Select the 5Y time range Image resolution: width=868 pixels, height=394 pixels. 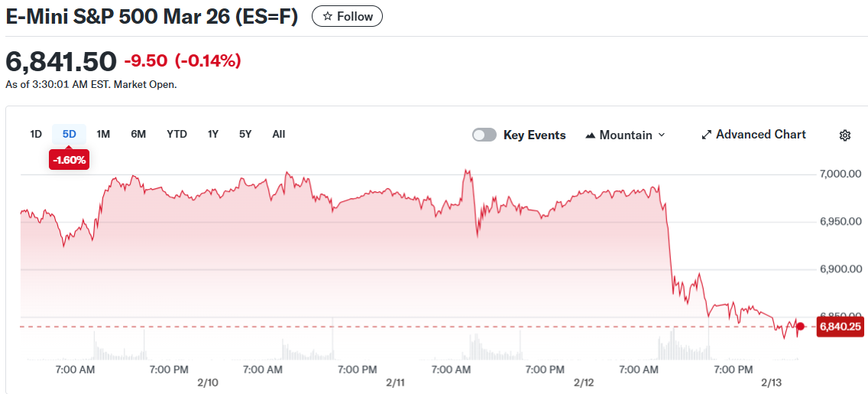(x=245, y=134)
